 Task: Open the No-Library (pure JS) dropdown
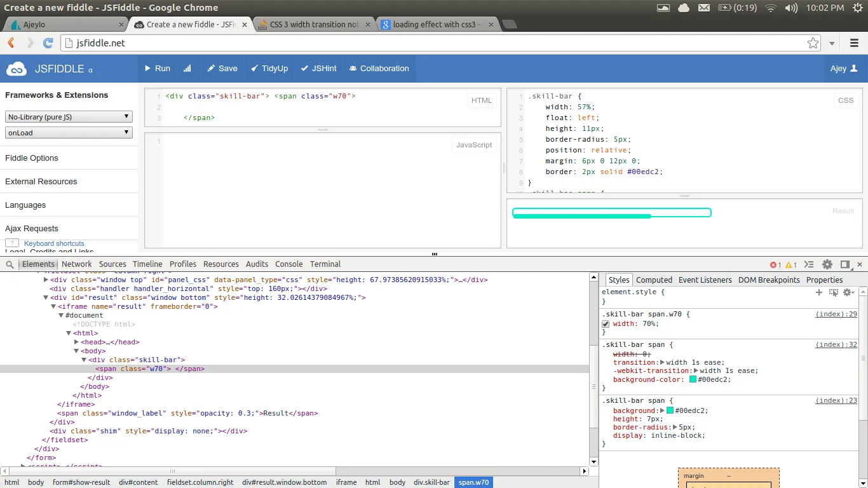(69, 116)
